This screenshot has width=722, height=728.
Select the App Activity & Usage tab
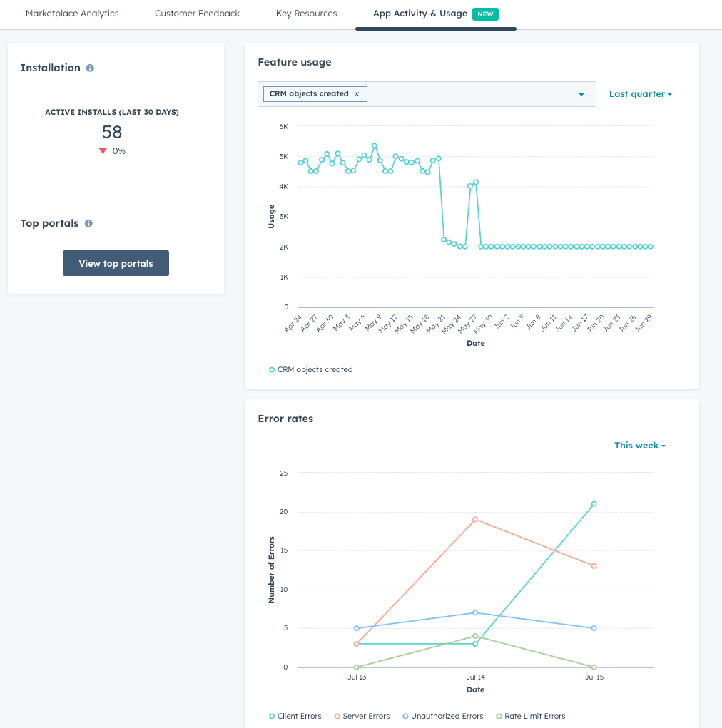(x=420, y=14)
